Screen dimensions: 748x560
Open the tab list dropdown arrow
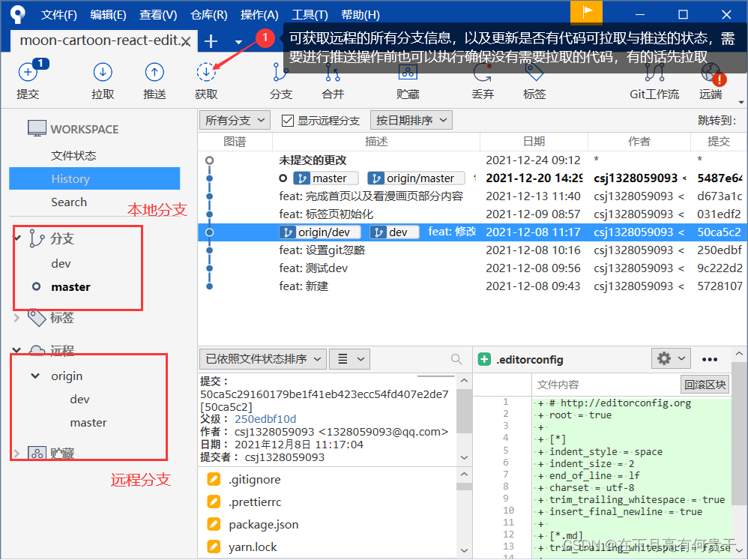[238, 42]
